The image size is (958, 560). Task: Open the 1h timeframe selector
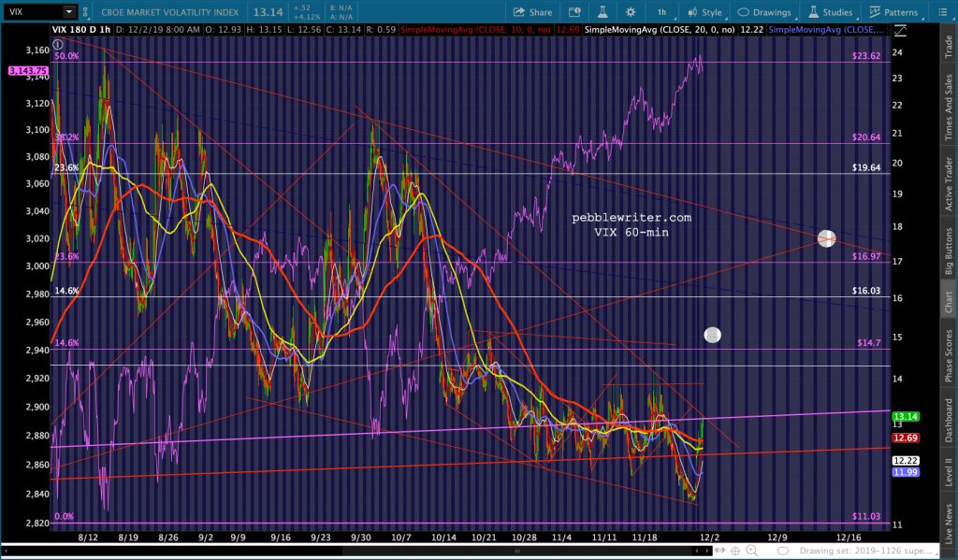pyautogui.click(x=661, y=12)
